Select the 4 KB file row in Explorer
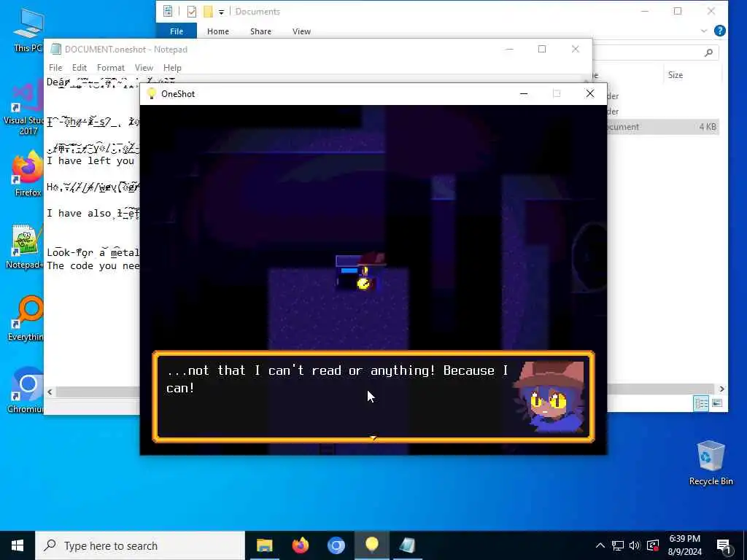The width and height of the screenshot is (747, 560). point(662,127)
